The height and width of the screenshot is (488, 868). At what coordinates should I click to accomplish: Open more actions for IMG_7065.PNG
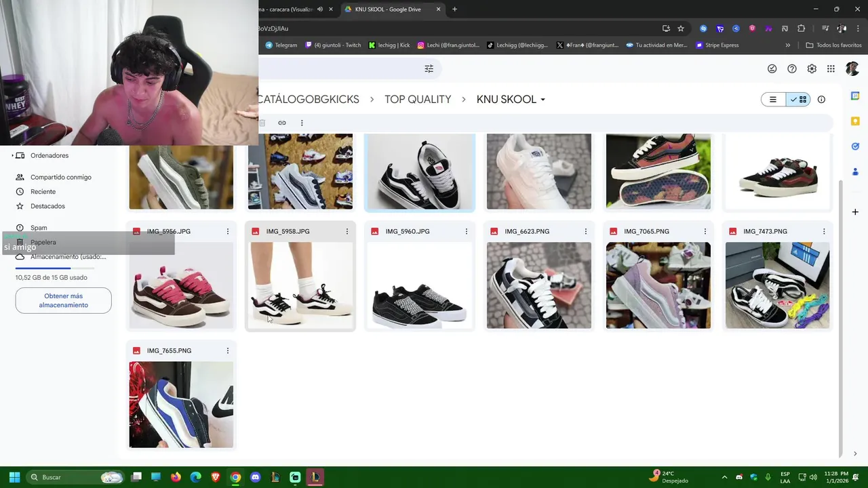tap(705, 231)
